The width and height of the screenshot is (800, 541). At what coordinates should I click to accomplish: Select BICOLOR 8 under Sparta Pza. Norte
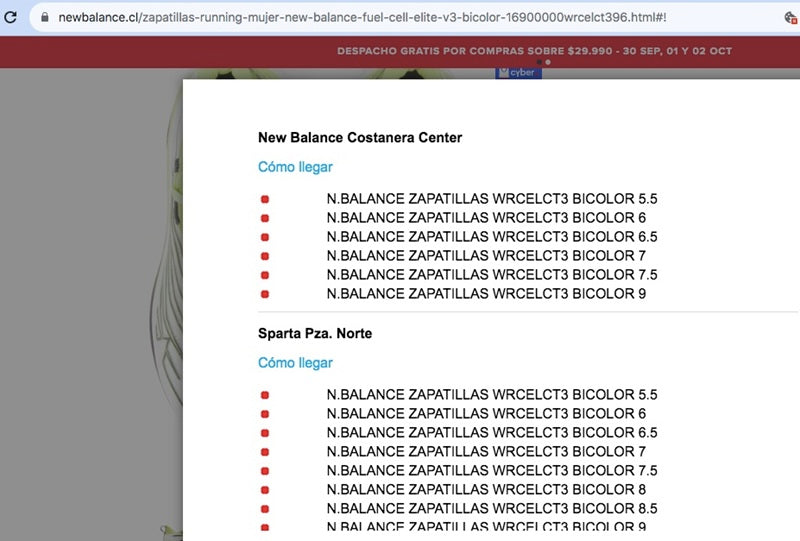486,489
